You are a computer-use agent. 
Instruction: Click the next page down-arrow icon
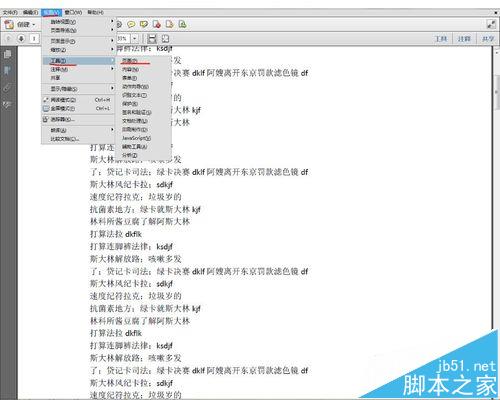point(21,39)
